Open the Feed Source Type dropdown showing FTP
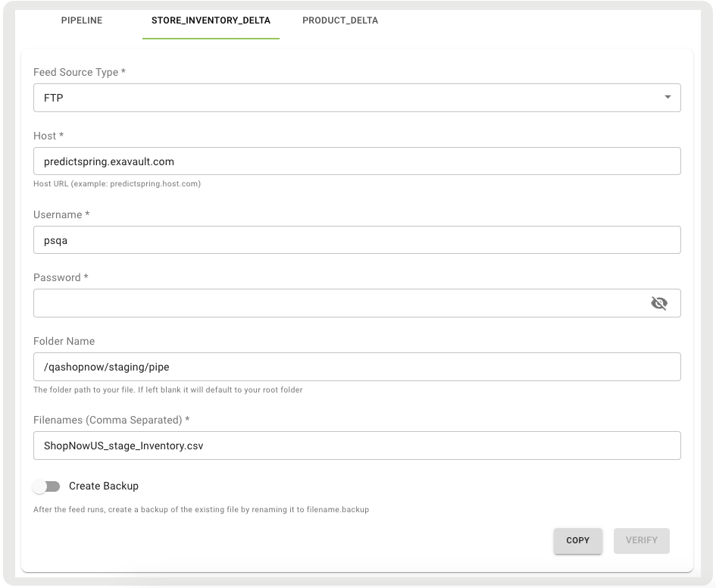The width and height of the screenshot is (716, 588). point(357,98)
